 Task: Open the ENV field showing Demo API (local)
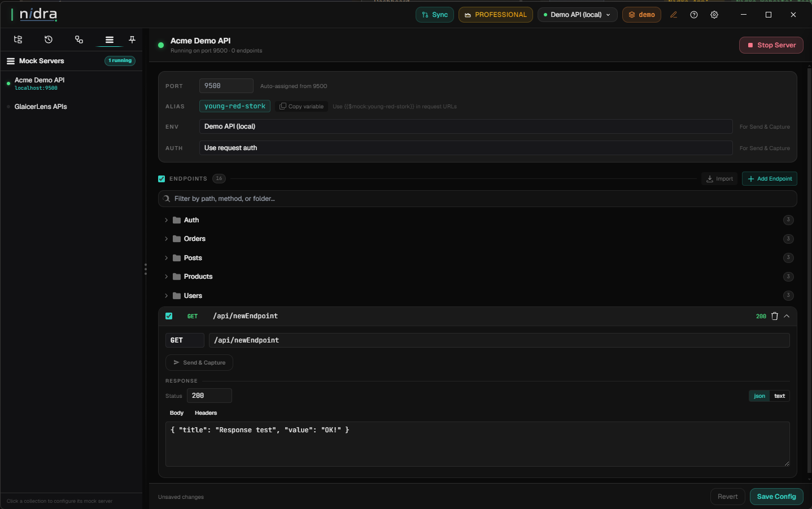(x=466, y=126)
